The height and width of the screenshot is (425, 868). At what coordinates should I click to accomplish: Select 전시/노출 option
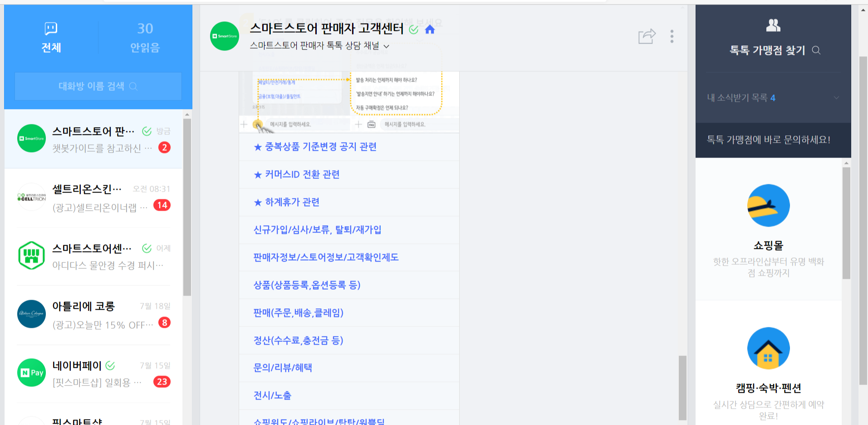(x=272, y=395)
